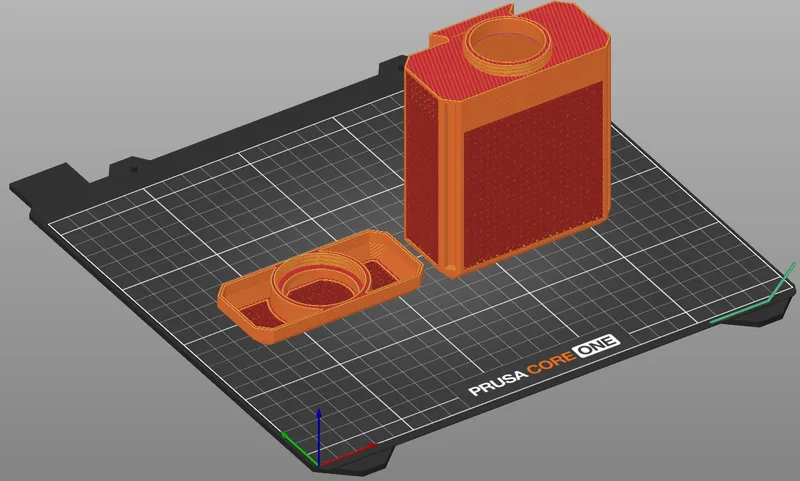Select the flat lid model on the bed
The image size is (800, 481).
[x=320, y=287]
